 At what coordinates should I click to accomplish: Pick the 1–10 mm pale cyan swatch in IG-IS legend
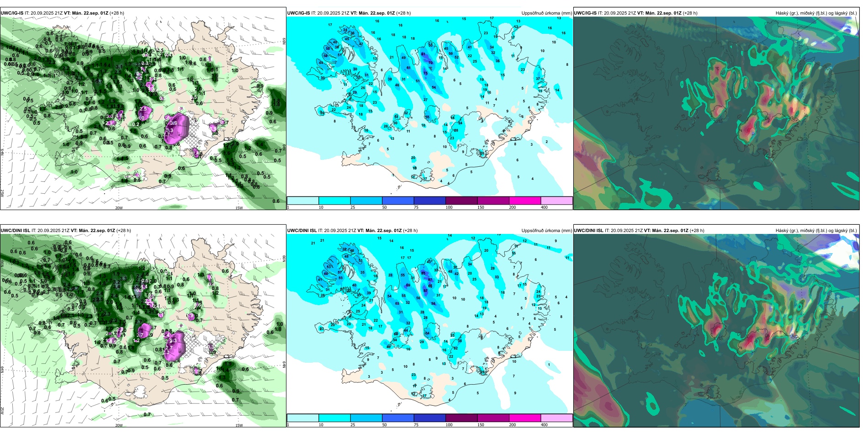pyautogui.click(x=303, y=201)
